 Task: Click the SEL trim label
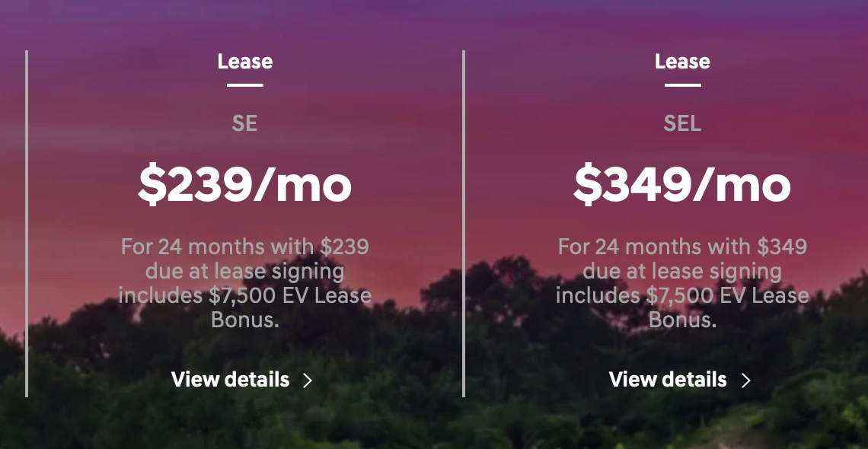tap(682, 123)
